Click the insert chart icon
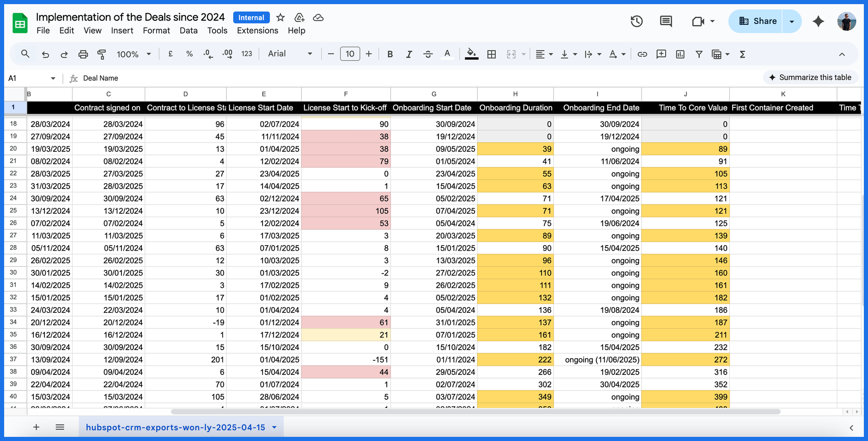 [680, 54]
